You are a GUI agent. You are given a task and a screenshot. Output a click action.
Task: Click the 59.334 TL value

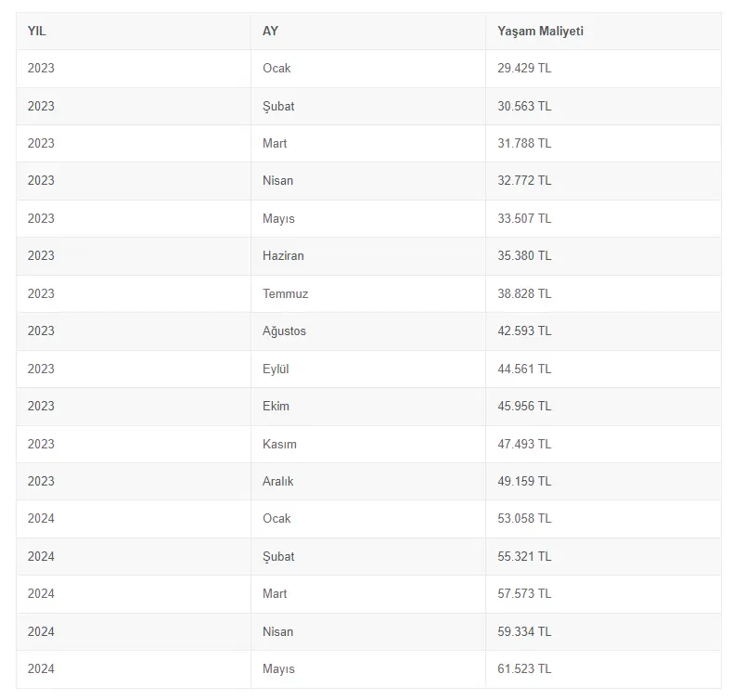[524, 631]
